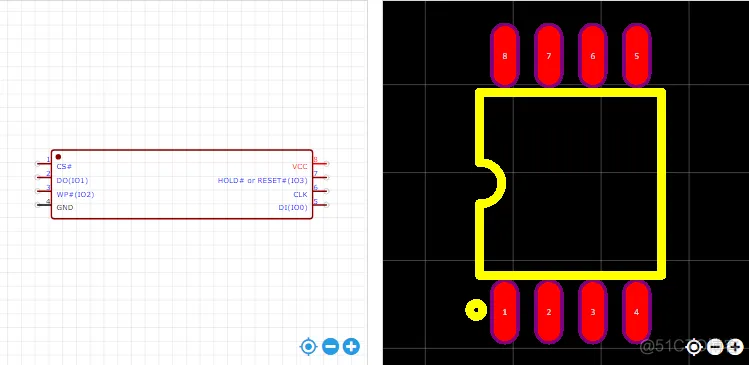Click the red pin-1 dot in symbol
This screenshot has width=749, height=365.
58,157
